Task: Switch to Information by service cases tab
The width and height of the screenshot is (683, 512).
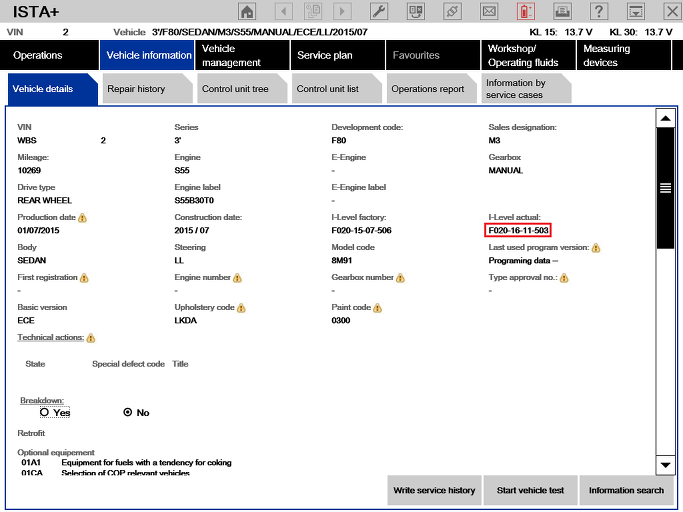Action: (x=526, y=89)
